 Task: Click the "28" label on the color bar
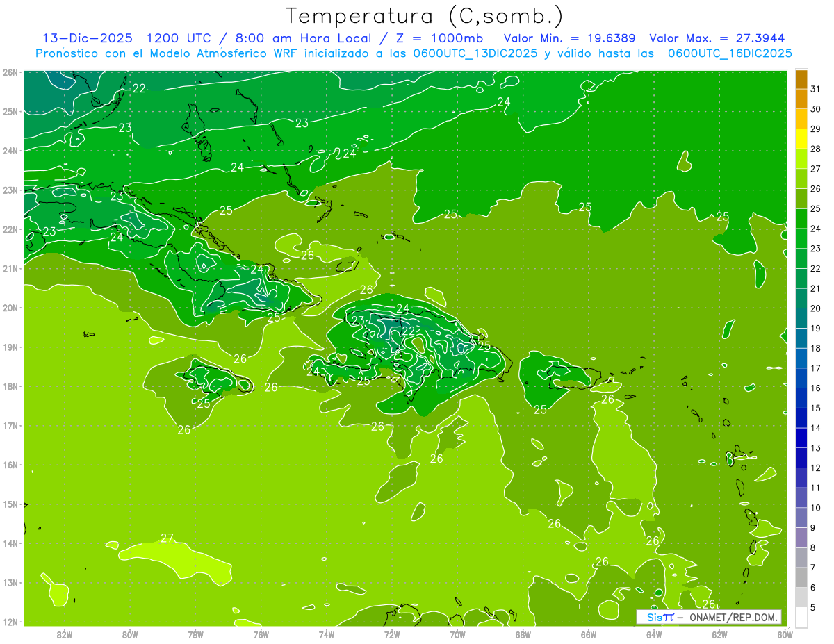pos(816,149)
